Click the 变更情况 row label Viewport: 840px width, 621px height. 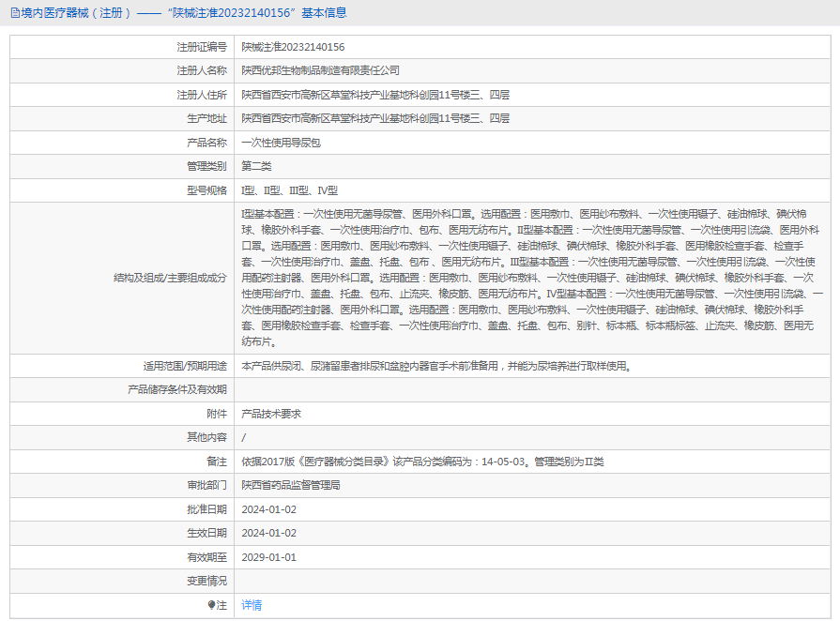click(x=206, y=581)
